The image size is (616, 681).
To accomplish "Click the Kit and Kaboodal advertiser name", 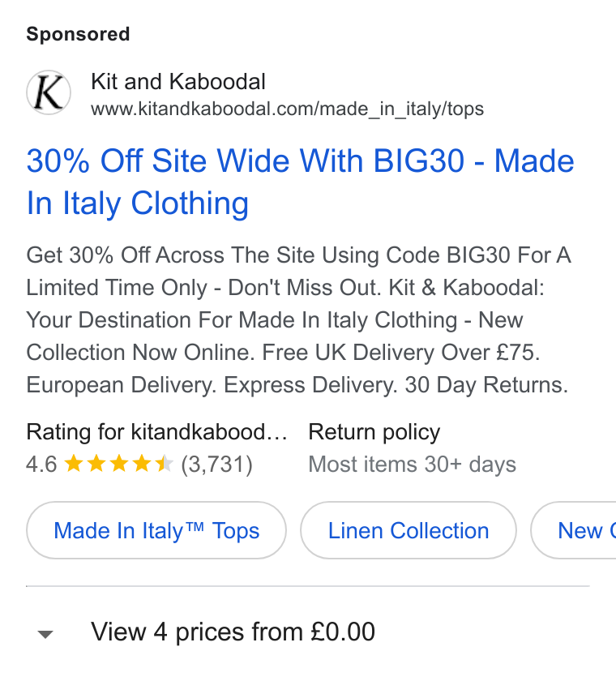I will [178, 82].
